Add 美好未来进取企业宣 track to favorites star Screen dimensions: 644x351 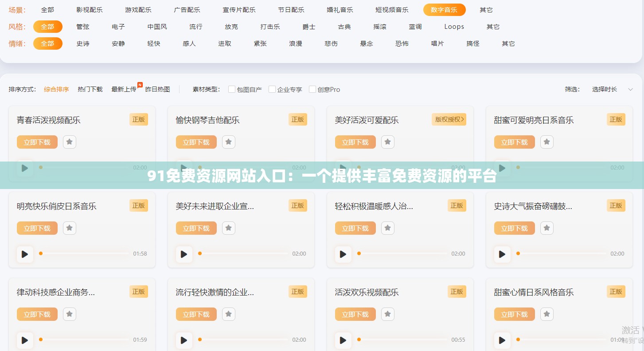point(229,228)
